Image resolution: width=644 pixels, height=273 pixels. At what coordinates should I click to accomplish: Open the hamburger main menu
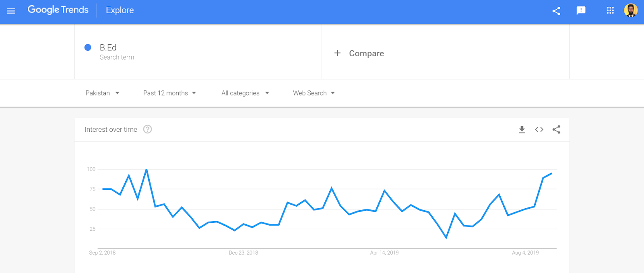point(11,11)
